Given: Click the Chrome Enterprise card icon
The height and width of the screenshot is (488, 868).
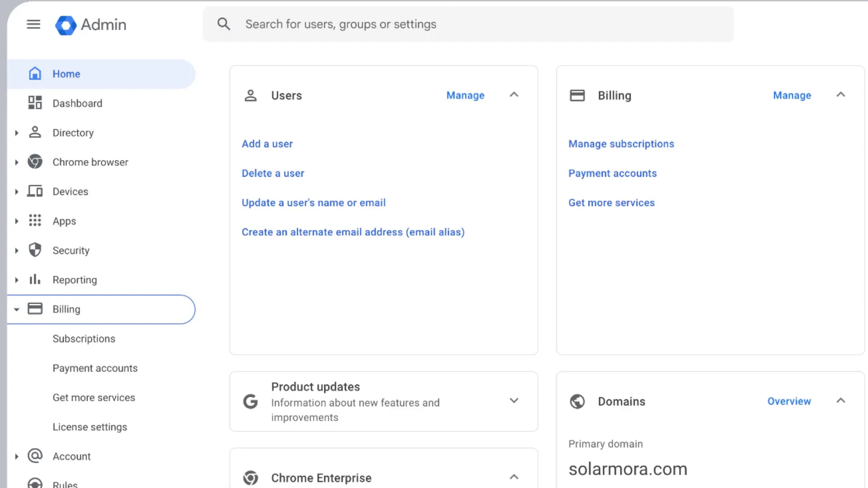Looking at the screenshot, I should pos(250,478).
